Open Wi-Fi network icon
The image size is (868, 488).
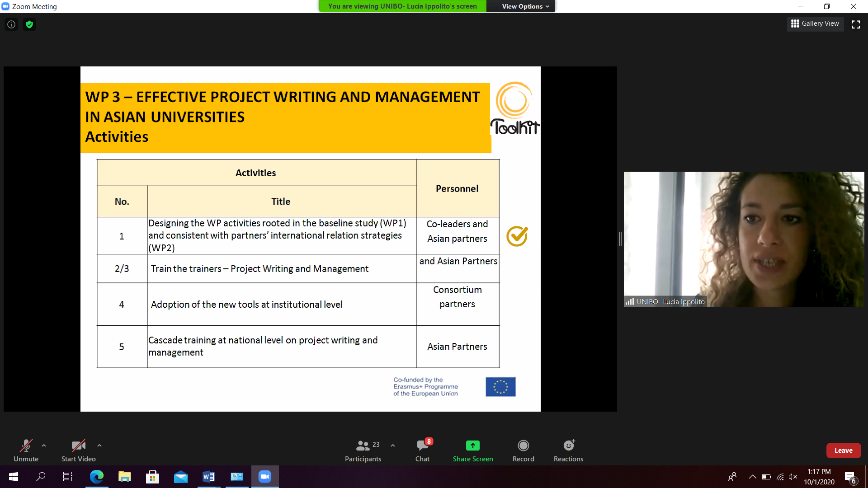(780, 477)
